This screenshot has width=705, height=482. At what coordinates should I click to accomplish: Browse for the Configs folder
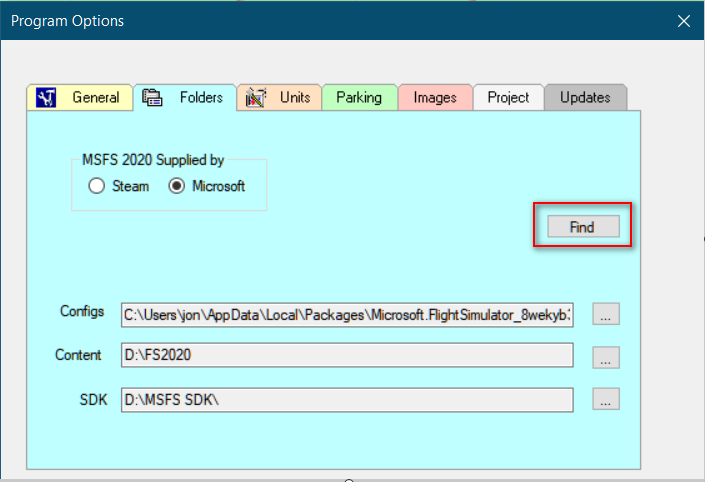click(606, 314)
